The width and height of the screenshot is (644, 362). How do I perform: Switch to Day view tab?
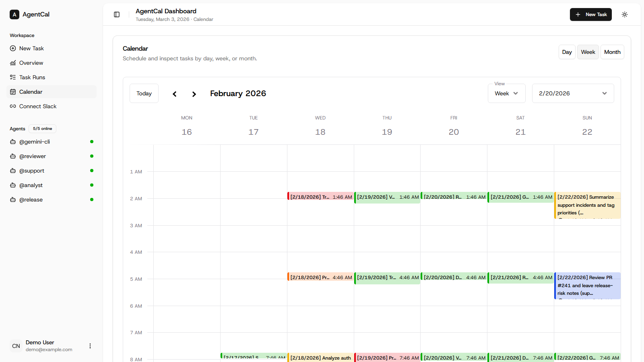(x=567, y=52)
